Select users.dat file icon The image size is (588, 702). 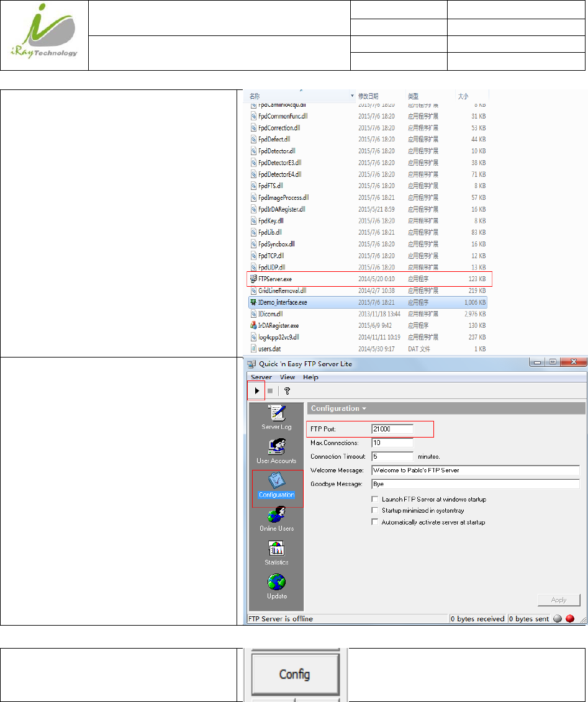(253, 349)
